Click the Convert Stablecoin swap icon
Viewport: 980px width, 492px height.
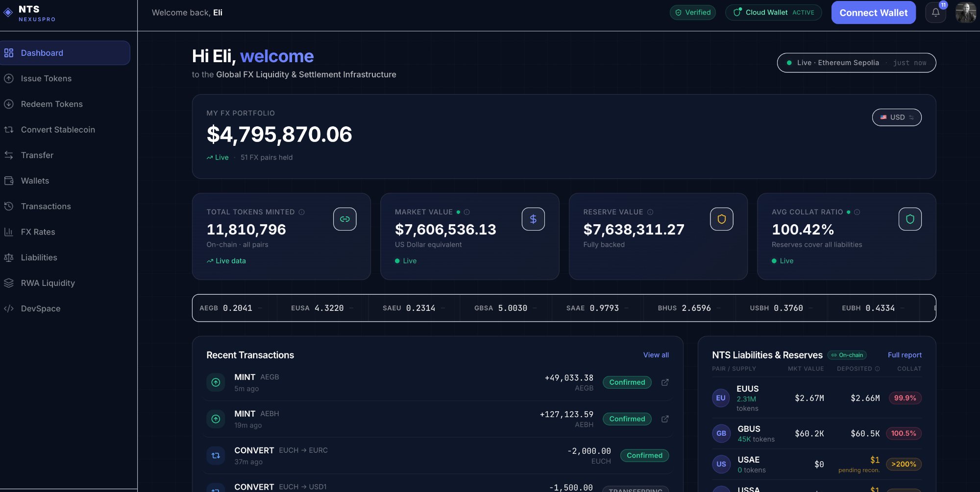8,129
